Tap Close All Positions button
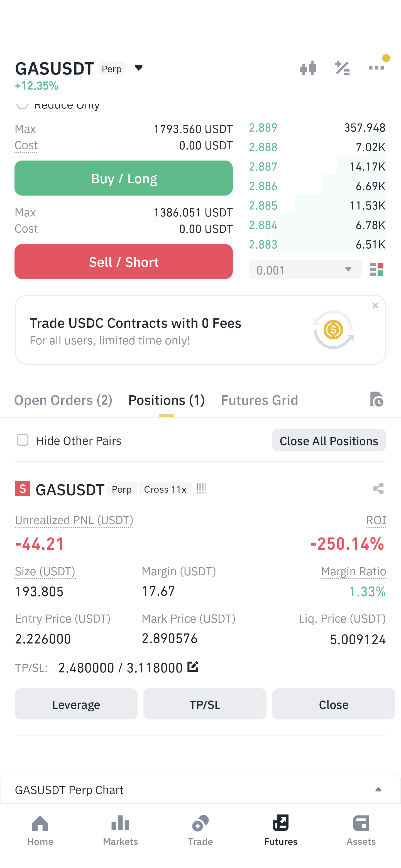 pyautogui.click(x=329, y=440)
